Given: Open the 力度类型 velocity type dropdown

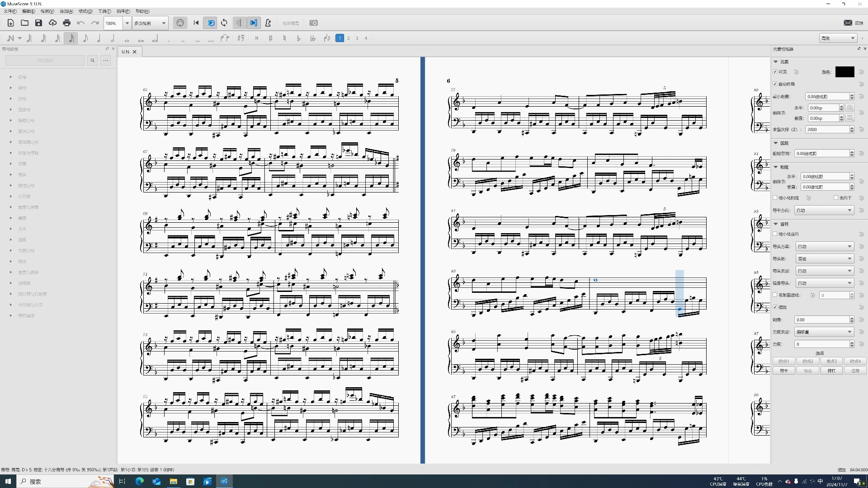Looking at the screenshot, I should 824,332.
